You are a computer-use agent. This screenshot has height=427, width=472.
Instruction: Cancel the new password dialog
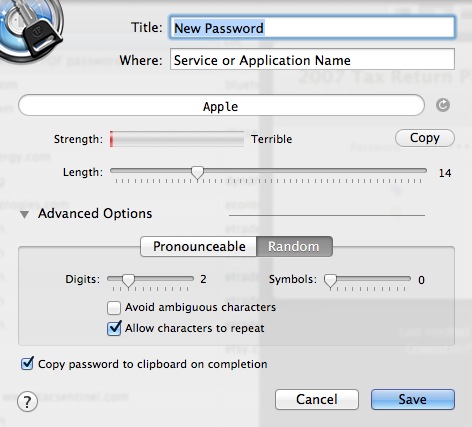click(317, 399)
